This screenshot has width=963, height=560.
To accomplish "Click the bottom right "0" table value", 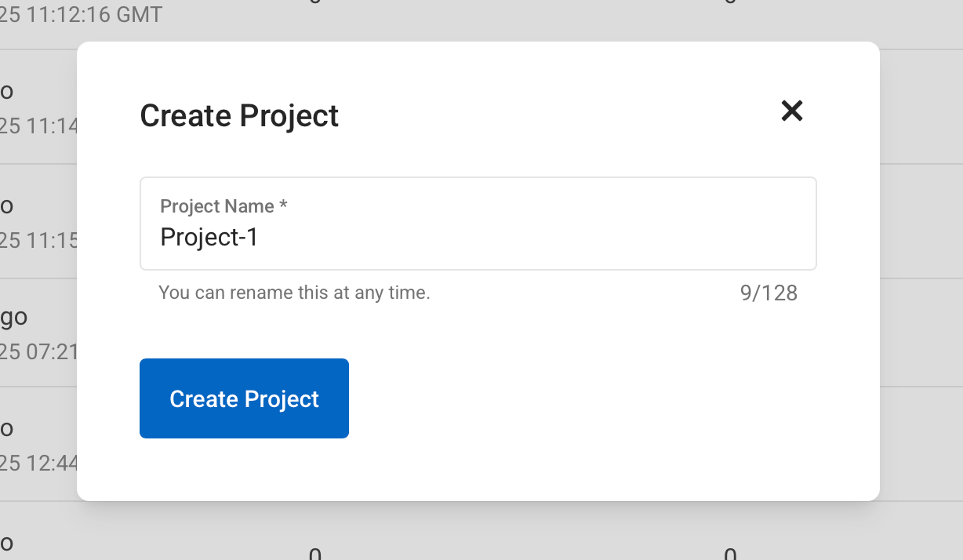I will [x=730, y=554].
